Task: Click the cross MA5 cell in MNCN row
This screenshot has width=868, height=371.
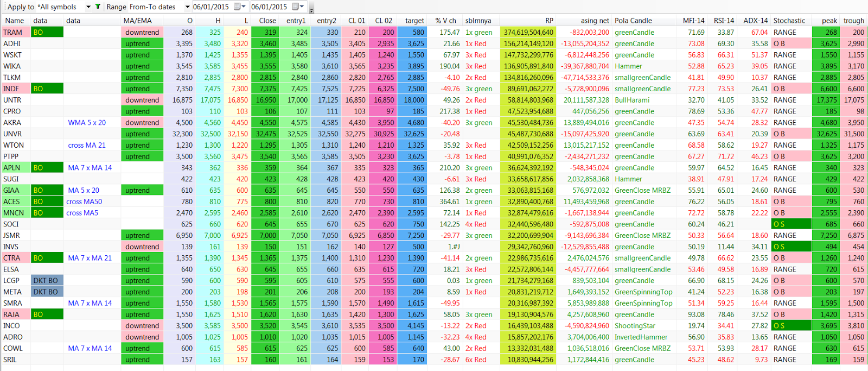Action: (82, 213)
